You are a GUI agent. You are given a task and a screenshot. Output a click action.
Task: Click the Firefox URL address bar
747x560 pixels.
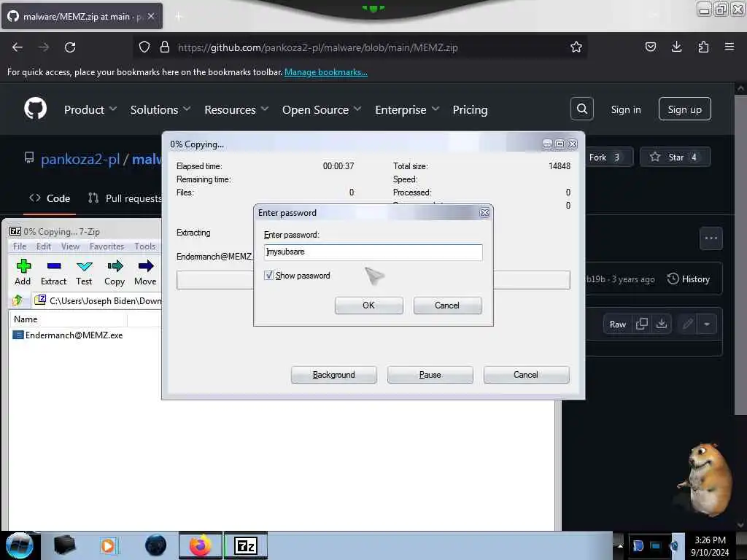tap(360, 47)
